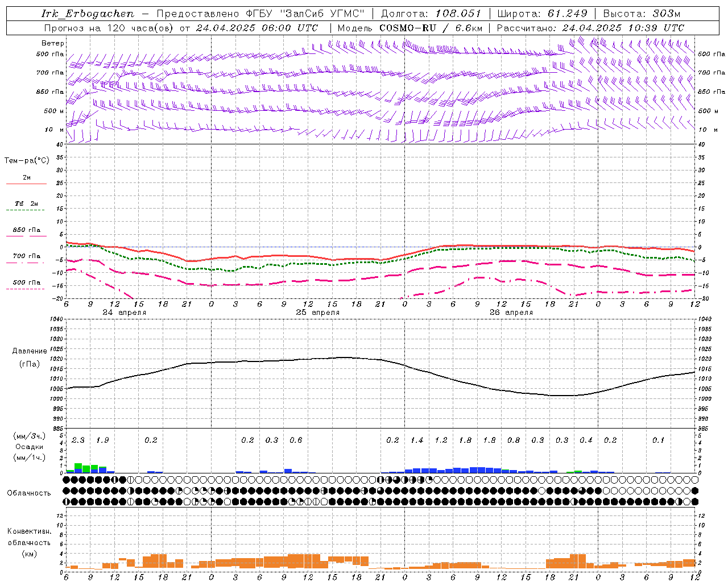Screen dimensions: 728x582
Task: Click the "25 апреля" date label
Action: [x=318, y=313]
